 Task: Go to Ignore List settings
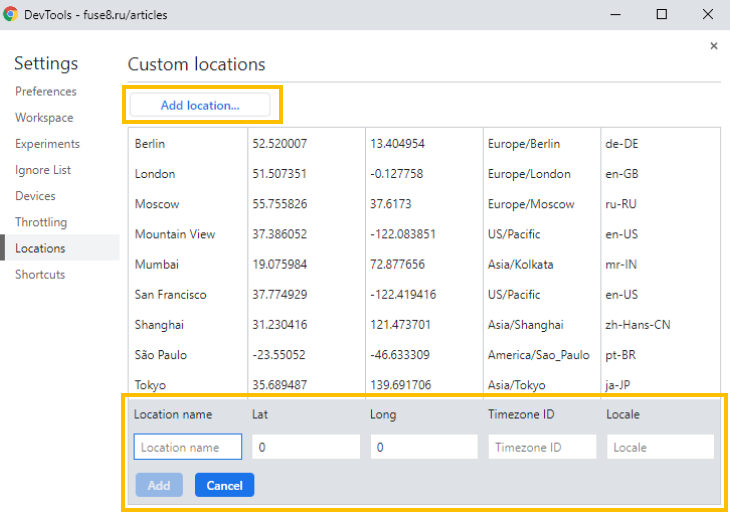click(43, 170)
